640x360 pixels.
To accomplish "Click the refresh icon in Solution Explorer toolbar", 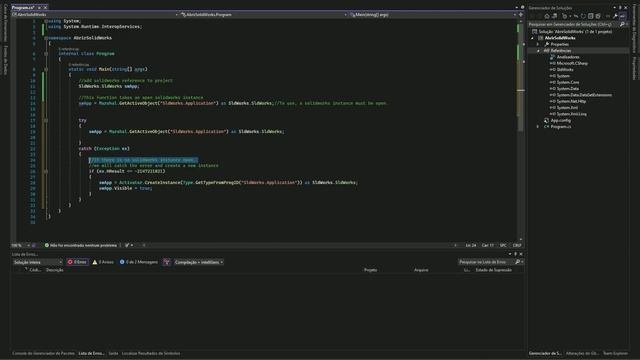I will (583, 16).
